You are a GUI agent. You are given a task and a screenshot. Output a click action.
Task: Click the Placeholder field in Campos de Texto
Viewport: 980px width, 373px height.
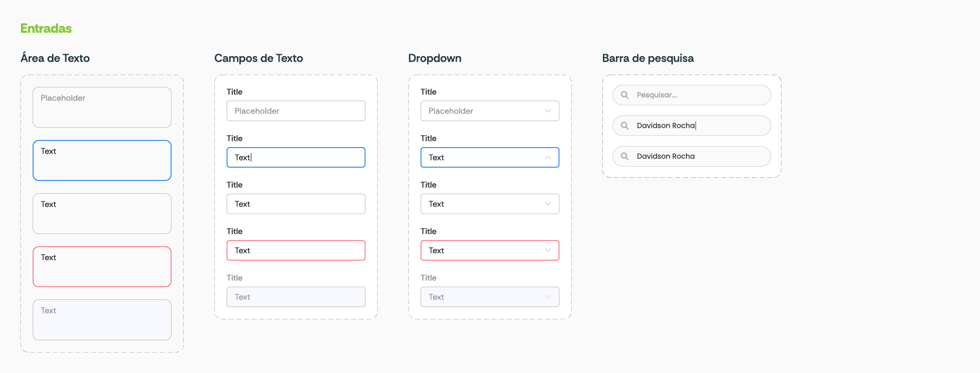coord(296,111)
